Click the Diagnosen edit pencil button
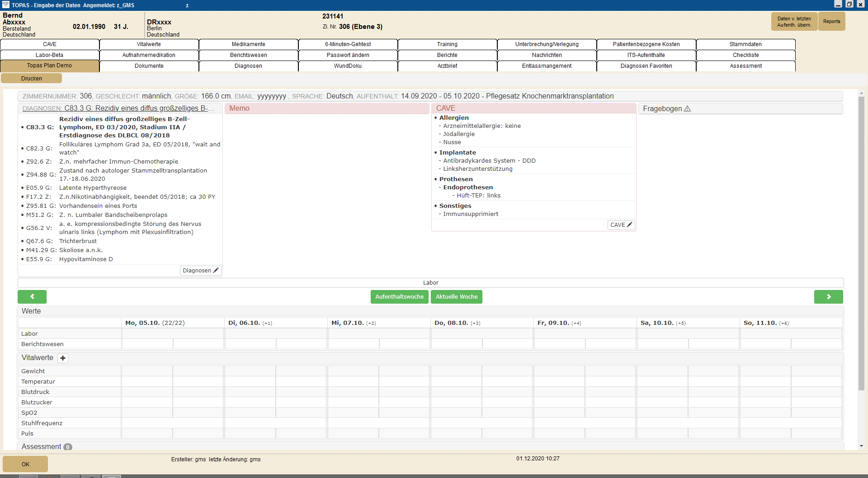Screen dimensions: 868x478 tap(200, 271)
